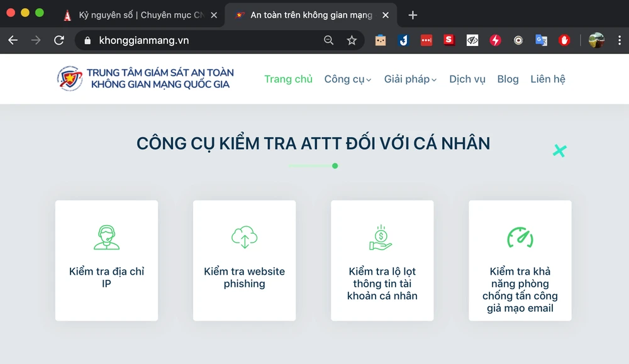Open the Chrome user profile avatar
This screenshot has width=629, height=364.
pyautogui.click(x=596, y=40)
